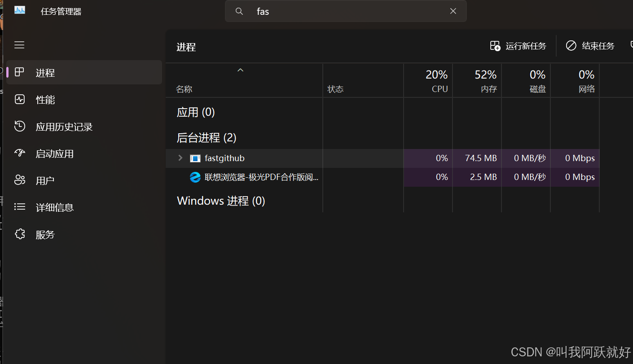This screenshot has height=364, width=633.
Task: Open the Performance (性能) panel icon
Action: 20,99
